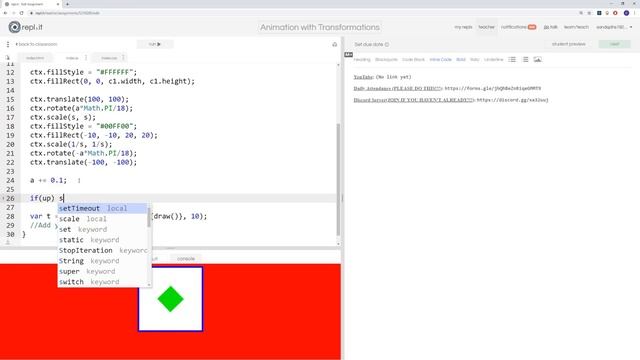
Task: Click the dark square extension icon
Action: click(599, 13)
